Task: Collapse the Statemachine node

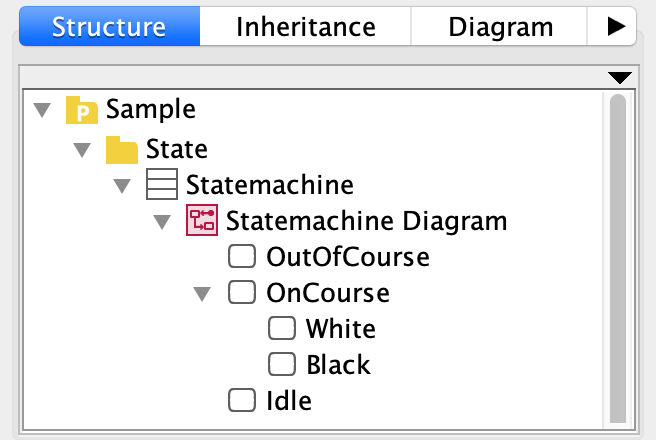Action: (122, 186)
